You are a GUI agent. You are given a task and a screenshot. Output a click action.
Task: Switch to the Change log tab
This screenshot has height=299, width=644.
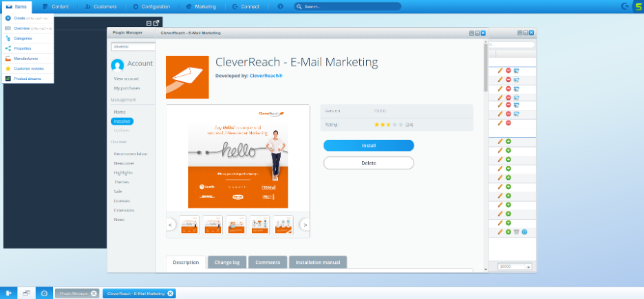pos(227,262)
